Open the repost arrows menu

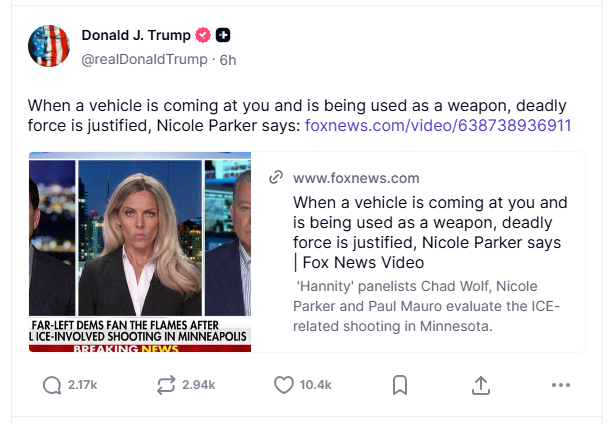pyautogui.click(x=165, y=385)
